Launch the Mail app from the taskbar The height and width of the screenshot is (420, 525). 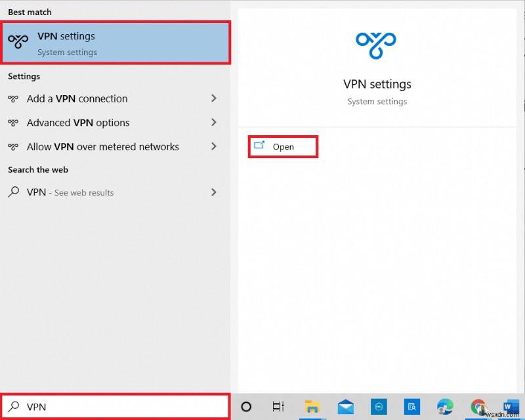[346, 407]
